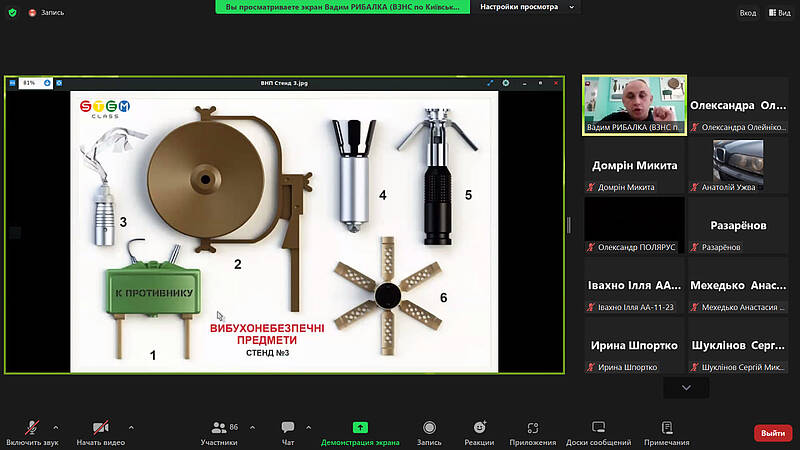800x450 pixels.
Task: Open the Участники participants panel
Action: point(218,428)
